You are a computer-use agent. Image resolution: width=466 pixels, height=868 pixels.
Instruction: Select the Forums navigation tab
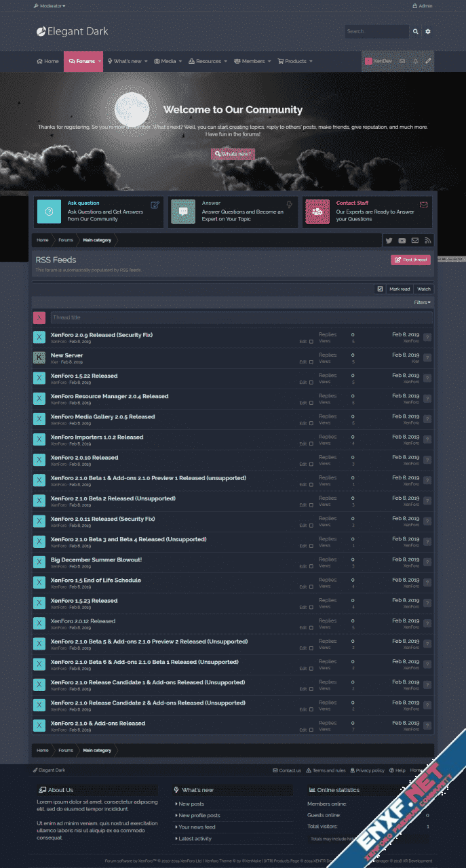click(x=81, y=61)
